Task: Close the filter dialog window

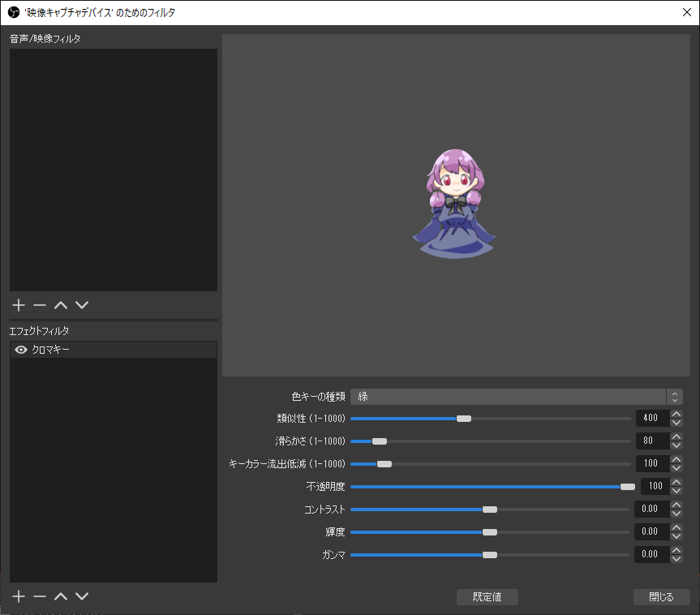Action: [x=687, y=12]
